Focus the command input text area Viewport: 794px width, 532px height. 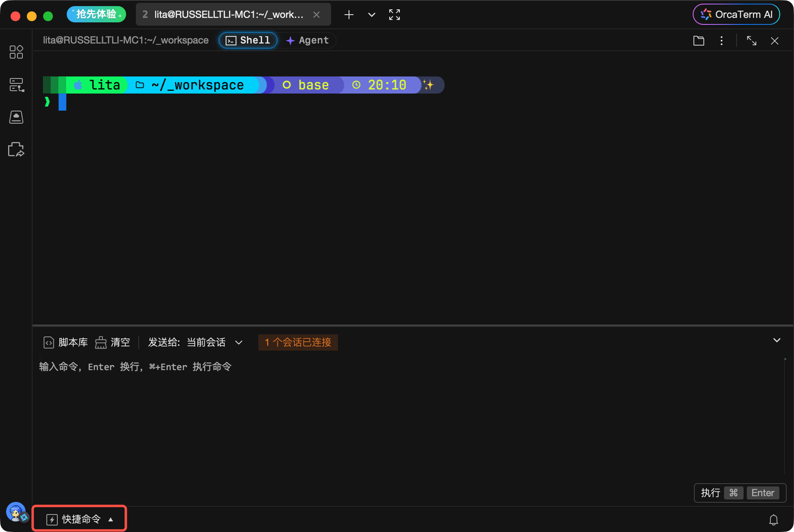(x=411, y=415)
